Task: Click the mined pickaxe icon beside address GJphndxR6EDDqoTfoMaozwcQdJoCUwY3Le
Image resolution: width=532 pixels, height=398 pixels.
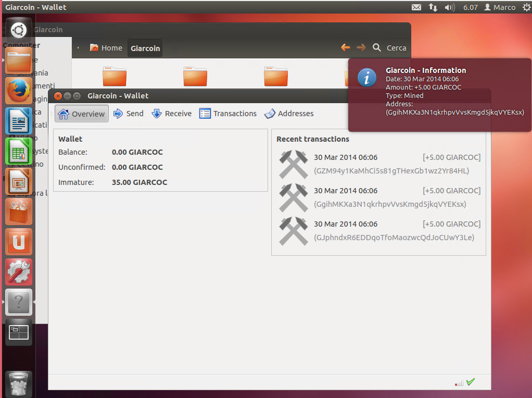Action: click(294, 231)
